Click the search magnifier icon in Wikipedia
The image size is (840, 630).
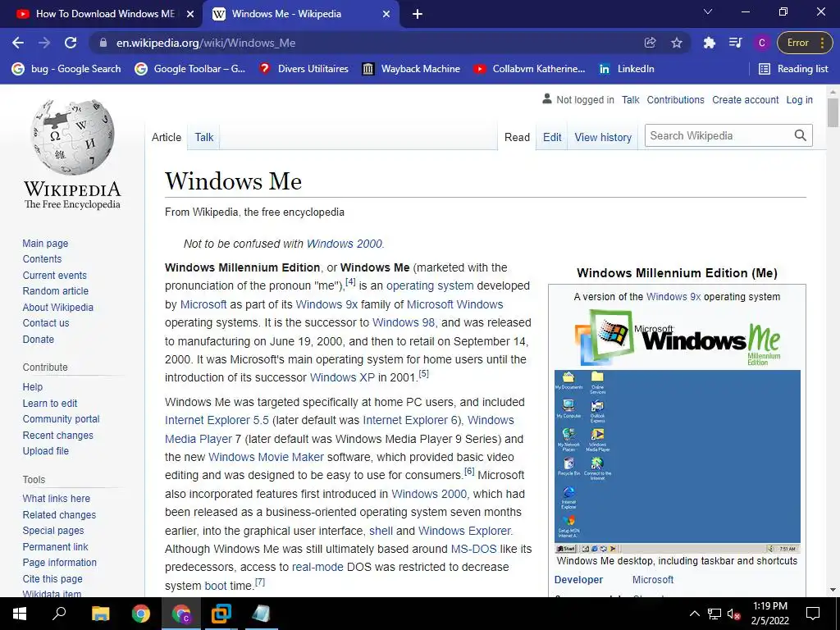point(801,135)
